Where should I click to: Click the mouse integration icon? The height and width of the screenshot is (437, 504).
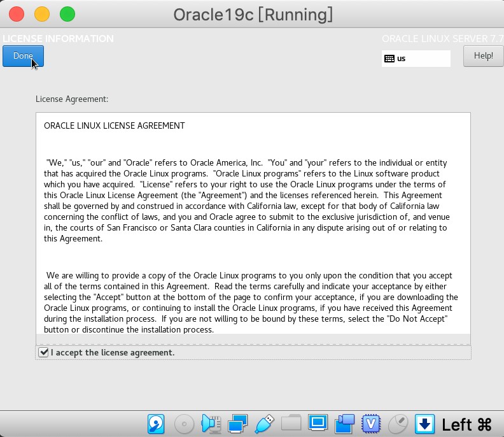tap(398, 424)
